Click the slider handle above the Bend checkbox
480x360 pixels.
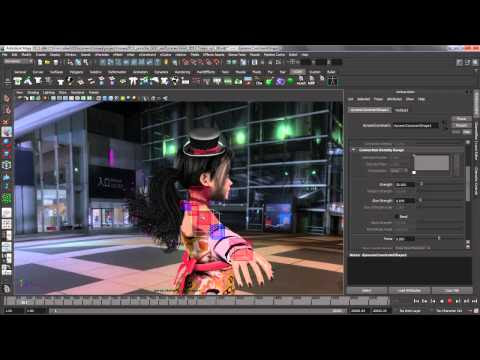(420, 200)
